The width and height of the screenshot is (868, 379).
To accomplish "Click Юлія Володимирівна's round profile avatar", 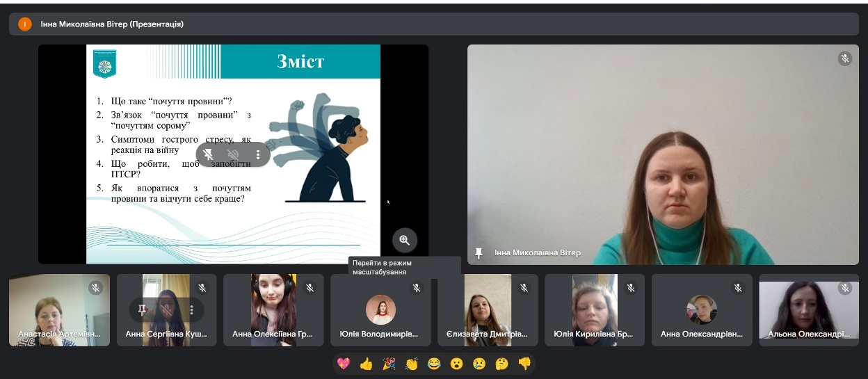I will click(380, 309).
